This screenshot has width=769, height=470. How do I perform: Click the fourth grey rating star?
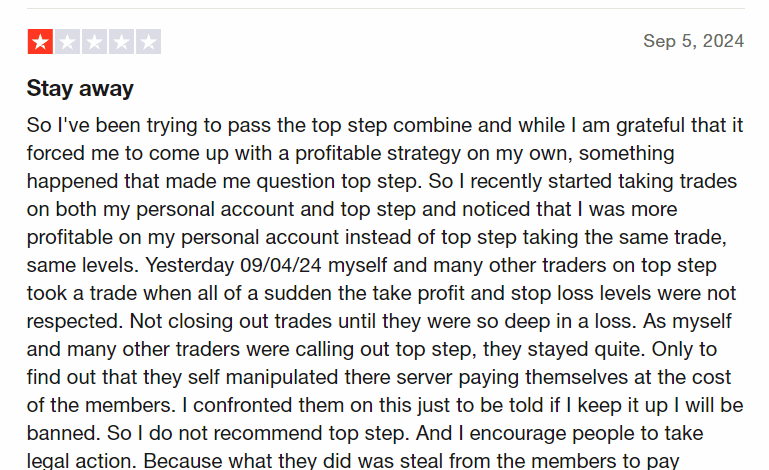pos(121,42)
